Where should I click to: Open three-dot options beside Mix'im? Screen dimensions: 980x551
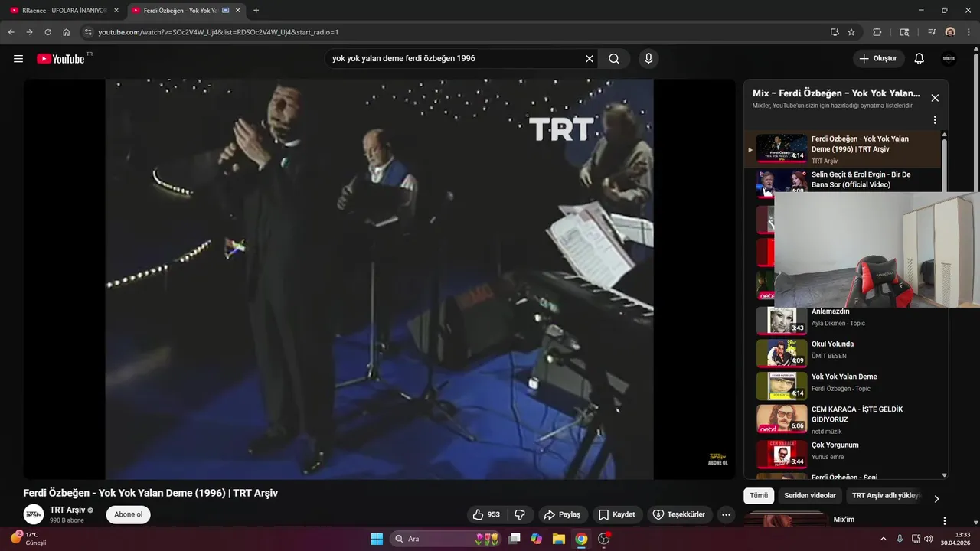[944, 520]
